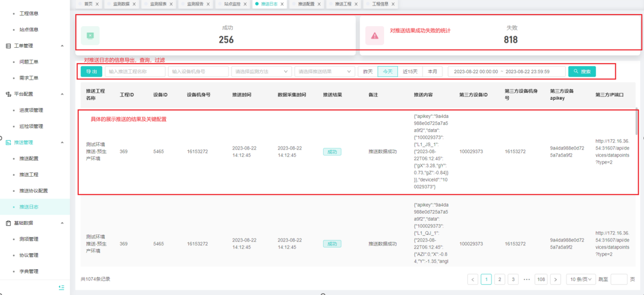Click the 导出 export button
The image size is (644, 295).
[x=91, y=72]
